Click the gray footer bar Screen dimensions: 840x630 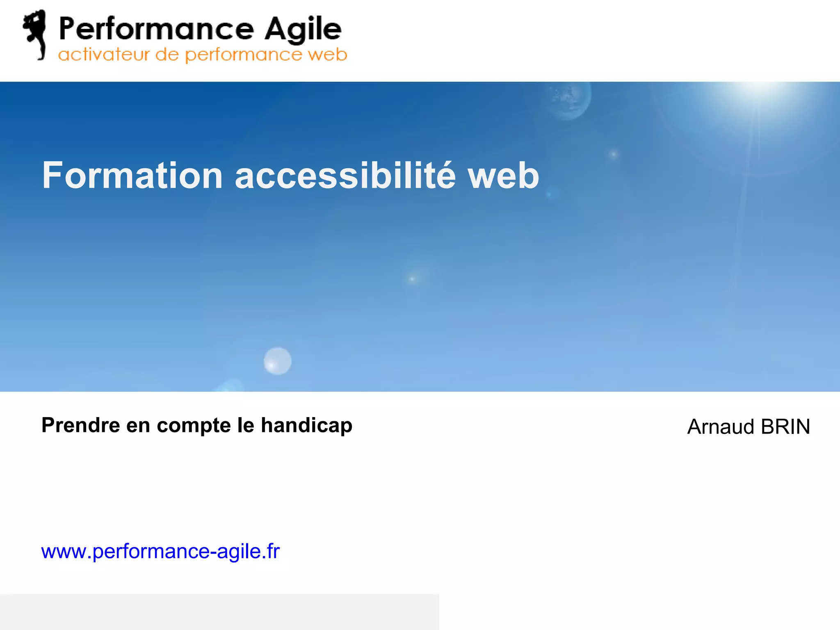point(219,612)
